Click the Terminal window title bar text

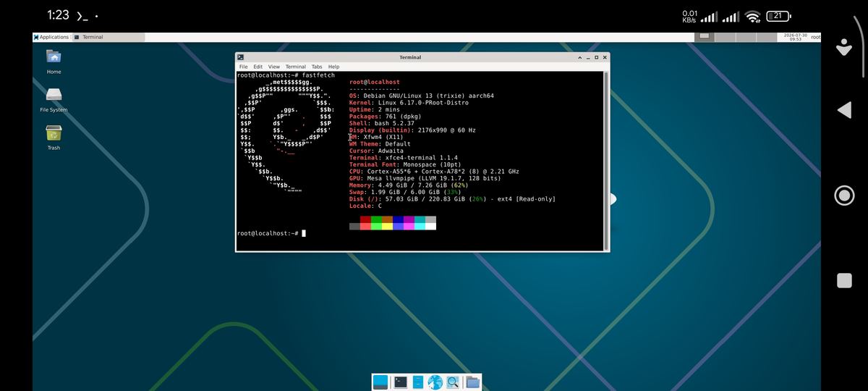[410, 57]
